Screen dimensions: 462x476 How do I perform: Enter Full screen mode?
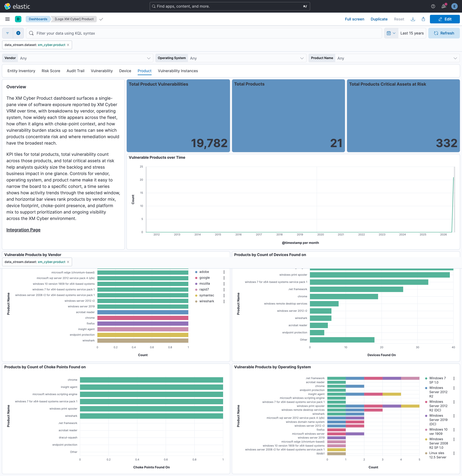click(354, 19)
